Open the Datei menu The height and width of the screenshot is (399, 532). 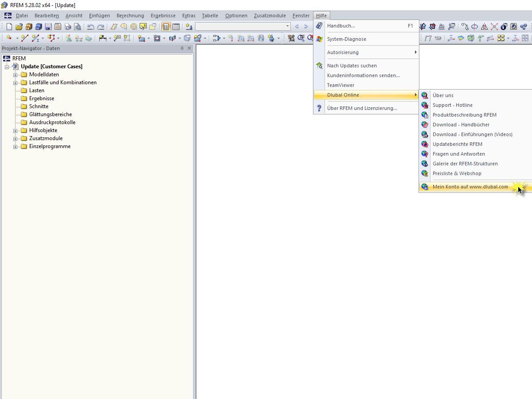point(22,16)
